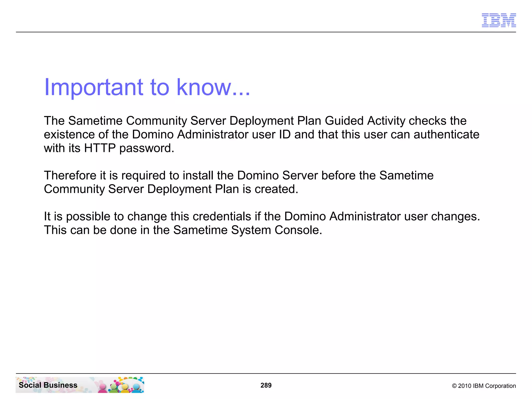The height and width of the screenshot is (399, 532).
Task: Click the sentence 'It is possible to change this credentials'
Action: click(262, 216)
